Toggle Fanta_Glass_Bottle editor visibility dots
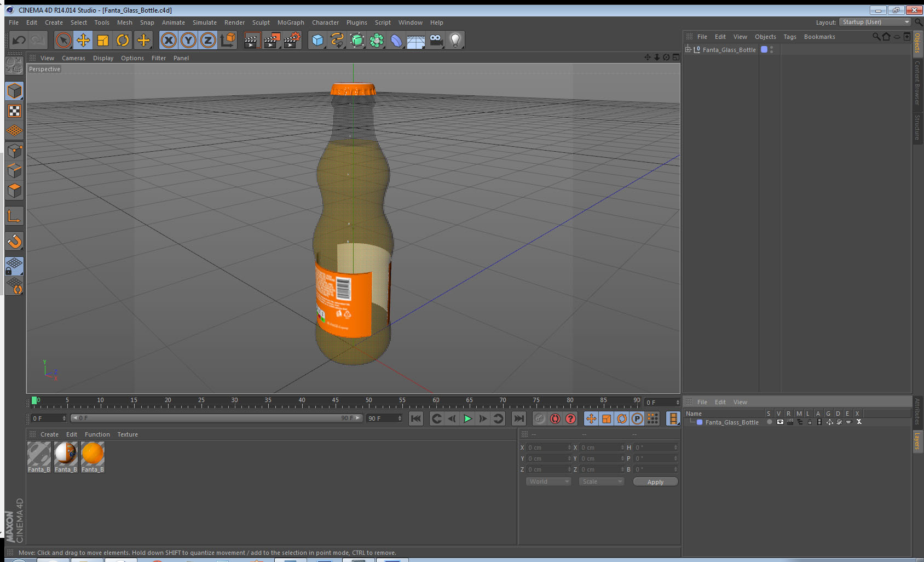This screenshot has height=562, width=924. (771, 49)
